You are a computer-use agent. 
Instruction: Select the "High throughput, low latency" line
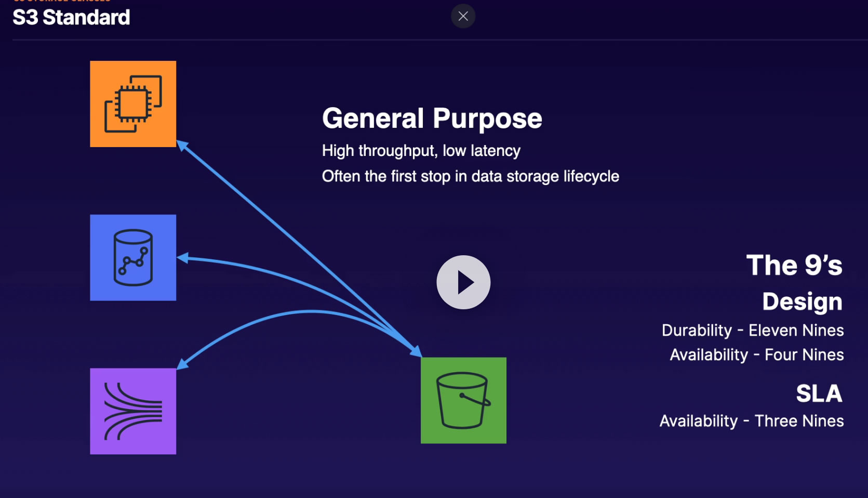point(421,151)
